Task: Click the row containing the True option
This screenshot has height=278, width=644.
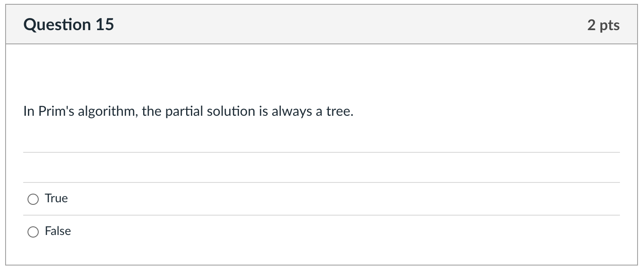Action: pos(172,199)
